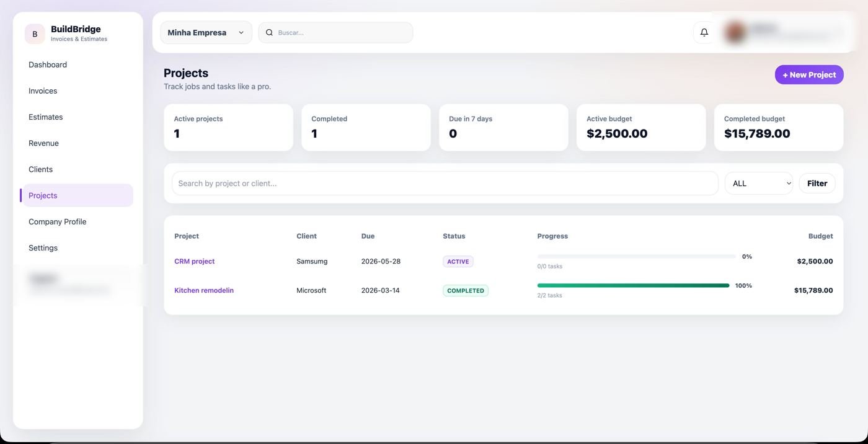Click the search magnifier icon

(x=269, y=32)
